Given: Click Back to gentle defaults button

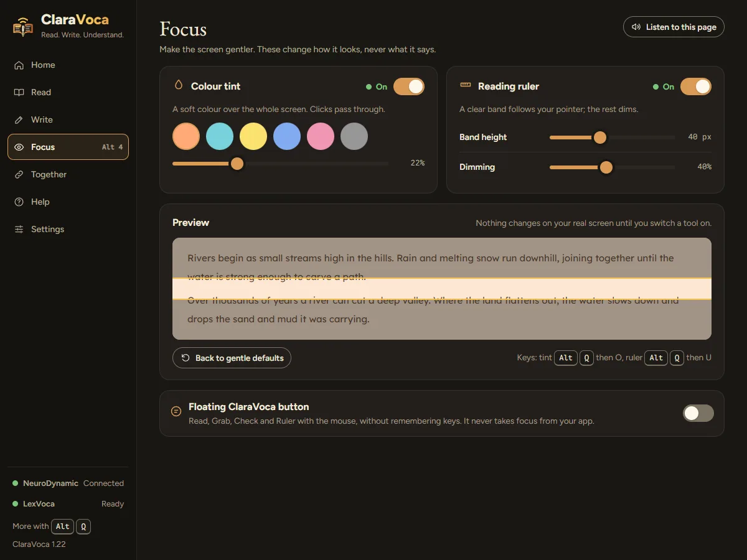Looking at the screenshot, I should [x=232, y=358].
